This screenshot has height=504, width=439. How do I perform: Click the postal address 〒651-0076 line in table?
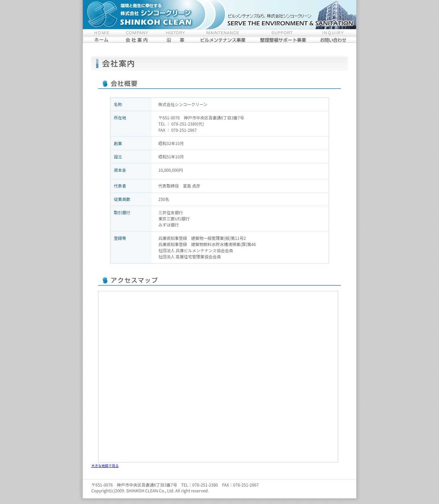201,118
